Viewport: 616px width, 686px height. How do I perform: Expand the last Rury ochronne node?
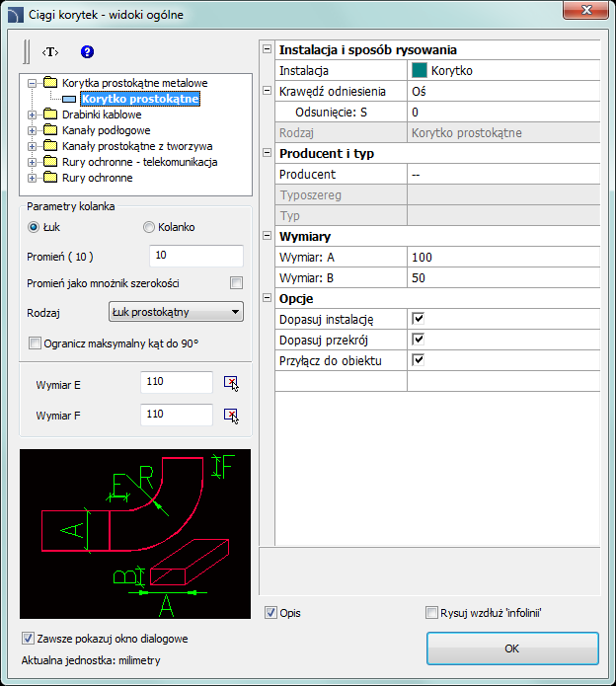coord(32,178)
